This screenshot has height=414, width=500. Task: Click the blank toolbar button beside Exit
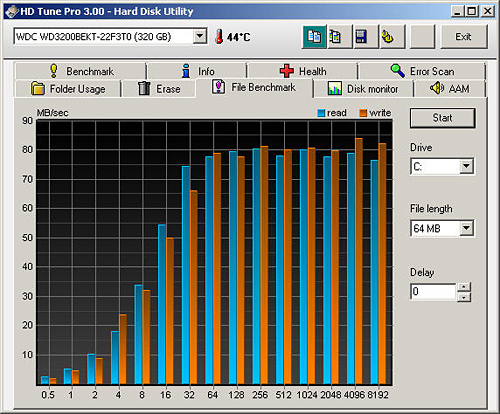(423, 37)
